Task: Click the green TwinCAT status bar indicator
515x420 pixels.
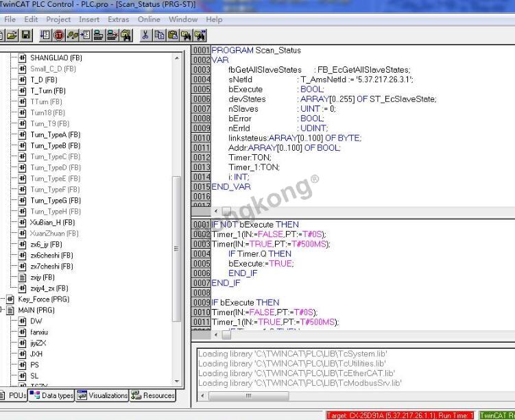Action: coord(497,415)
